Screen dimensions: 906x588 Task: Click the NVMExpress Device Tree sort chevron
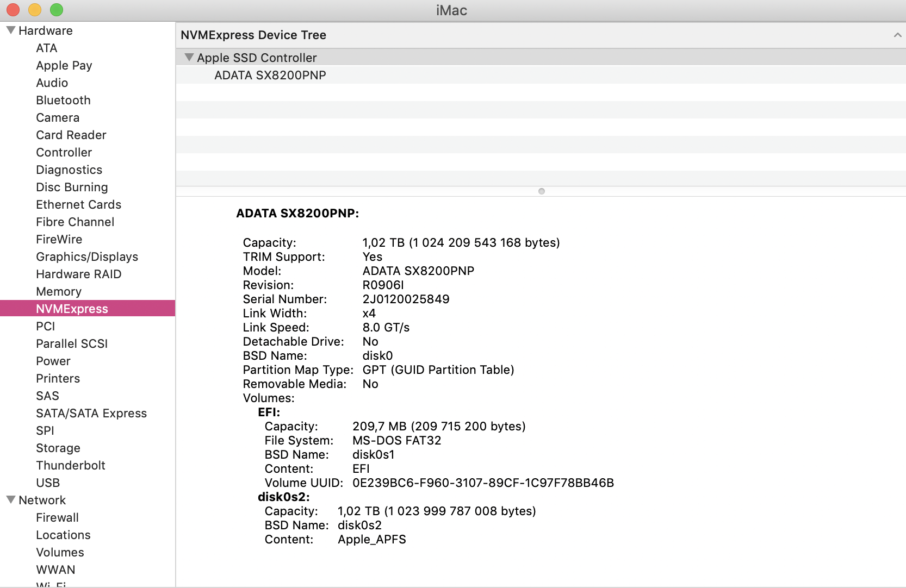[897, 35]
